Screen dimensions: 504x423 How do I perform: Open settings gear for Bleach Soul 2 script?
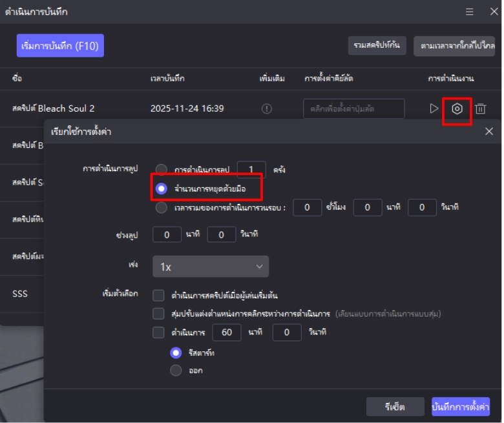[457, 108]
